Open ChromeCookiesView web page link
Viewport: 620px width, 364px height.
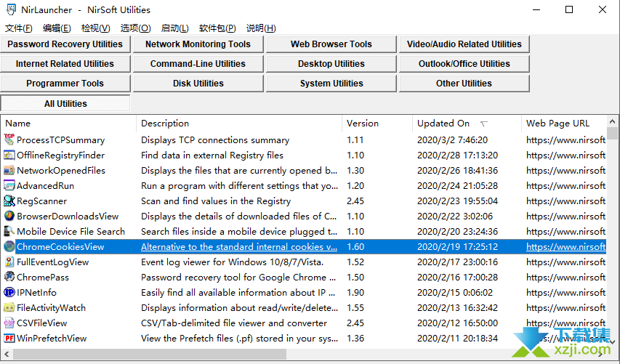tap(565, 246)
